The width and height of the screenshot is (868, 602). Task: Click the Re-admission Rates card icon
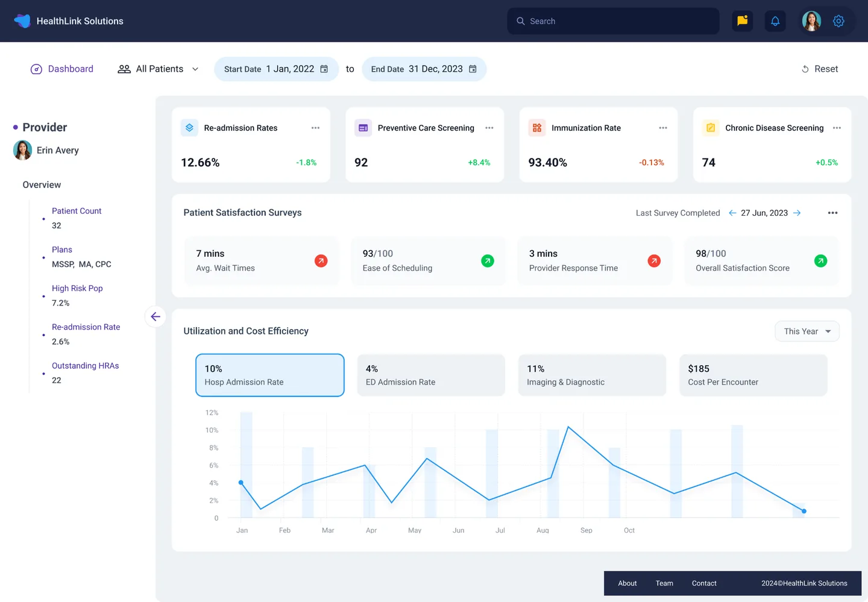(189, 128)
